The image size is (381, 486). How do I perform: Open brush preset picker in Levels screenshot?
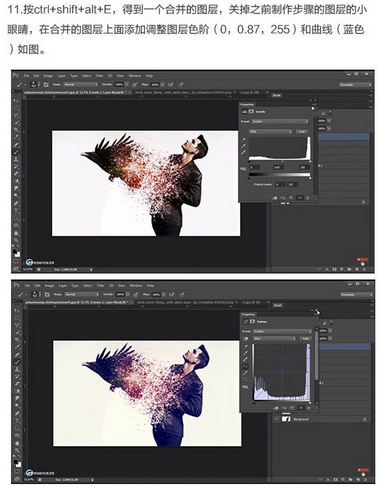pos(35,85)
